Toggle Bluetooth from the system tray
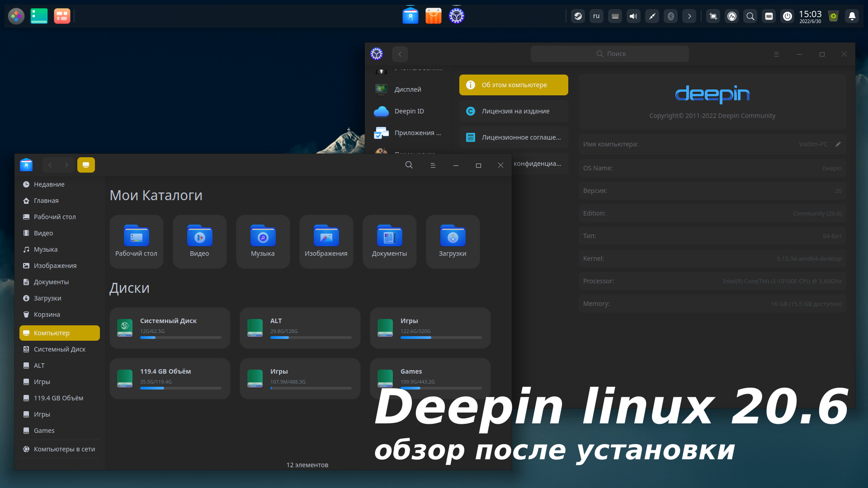 [x=670, y=16]
